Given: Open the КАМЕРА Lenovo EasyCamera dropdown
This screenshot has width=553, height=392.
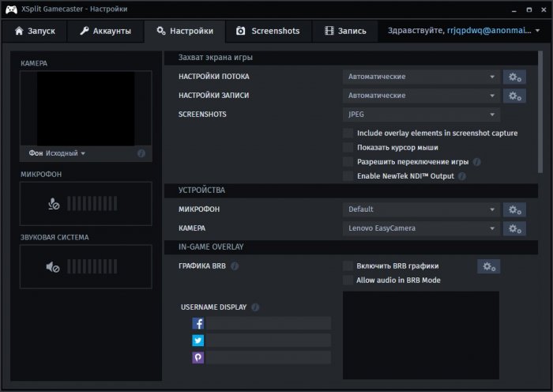Looking at the screenshot, I should (x=420, y=228).
